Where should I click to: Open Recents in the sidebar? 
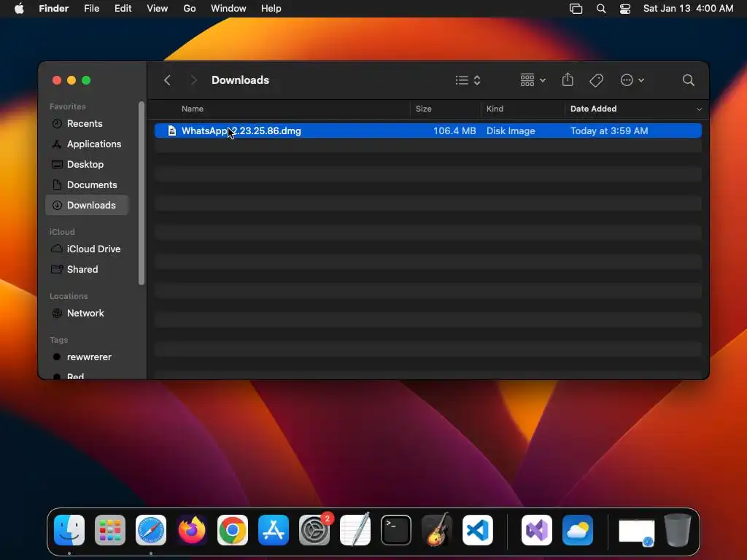click(x=87, y=123)
